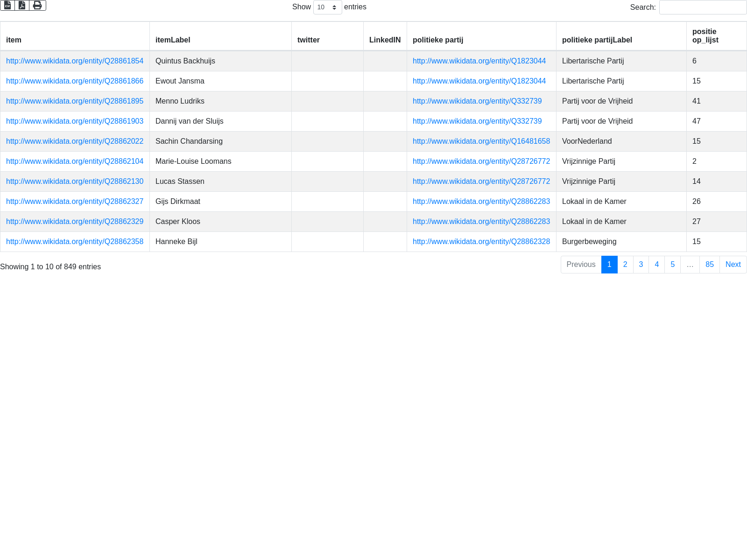Open party link Q1823044 in Quintus Backhuijs row
Screen dimensions: 747x560
tap(479, 61)
